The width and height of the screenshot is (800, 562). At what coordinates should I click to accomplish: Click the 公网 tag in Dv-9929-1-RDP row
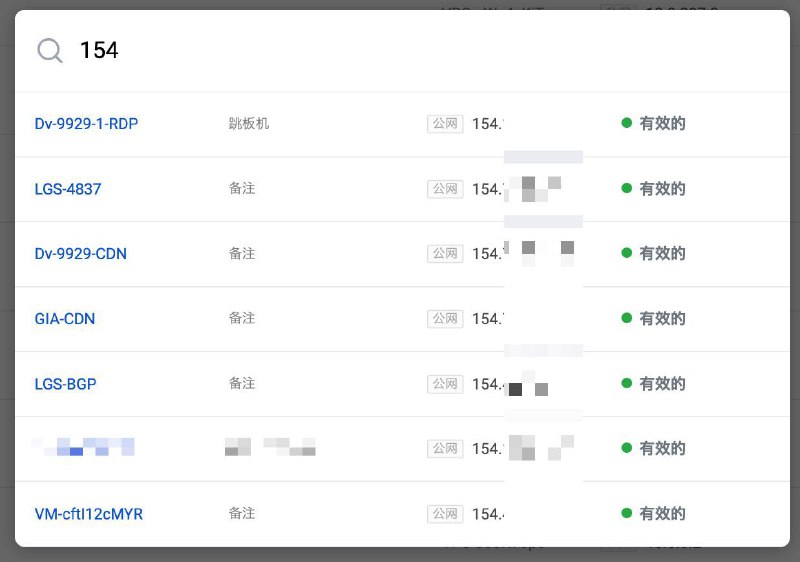click(445, 124)
